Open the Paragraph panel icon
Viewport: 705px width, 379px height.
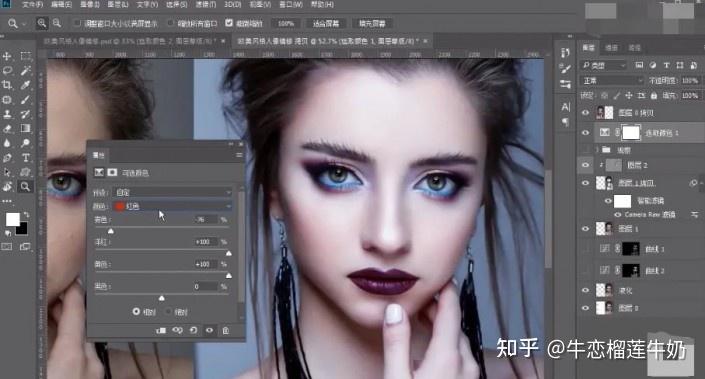tap(566, 122)
